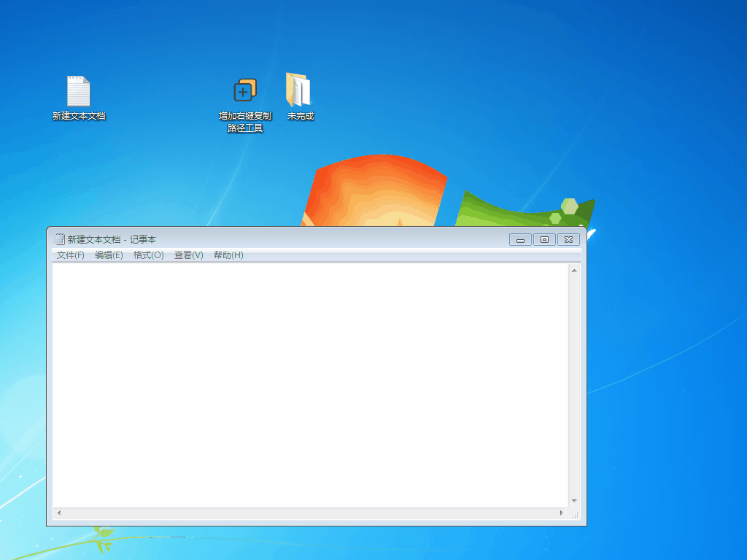Click the vertical scrollbar down arrow
This screenshot has height=560, width=747.
click(x=574, y=501)
